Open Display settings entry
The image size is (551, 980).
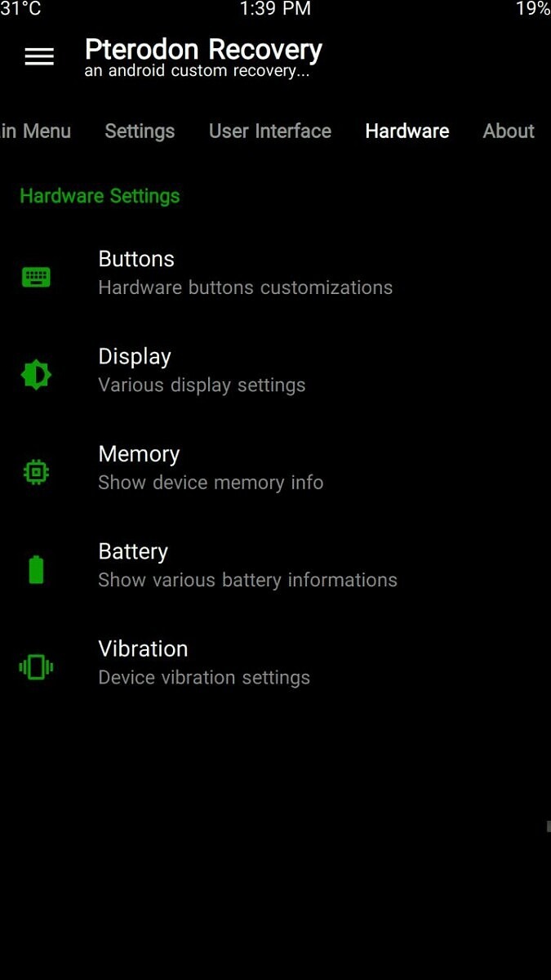click(x=275, y=370)
